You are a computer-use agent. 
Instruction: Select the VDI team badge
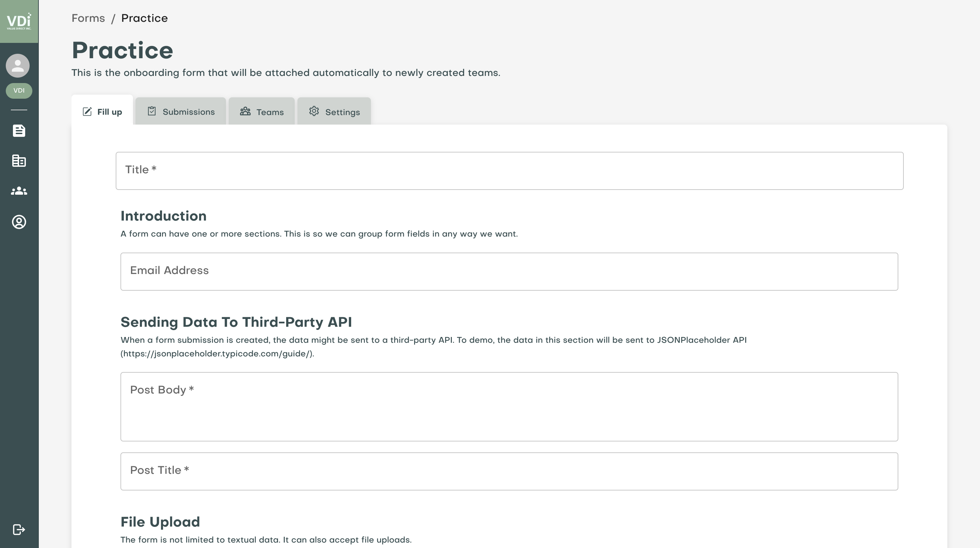coord(19,91)
